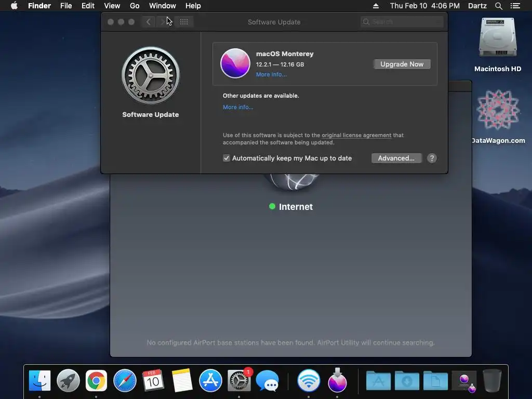Open More info link under macOS Monterey
Viewport: 532px width, 399px height.
coord(271,75)
